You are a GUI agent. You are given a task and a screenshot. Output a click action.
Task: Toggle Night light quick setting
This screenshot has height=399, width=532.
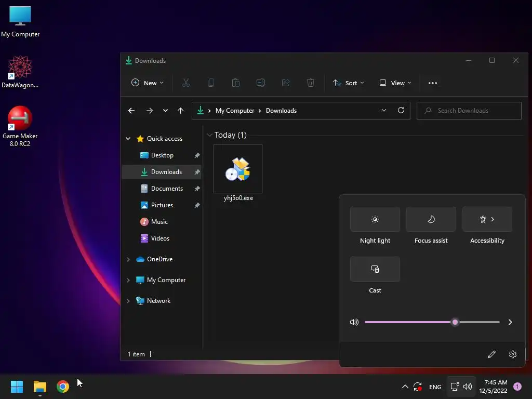click(375, 219)
